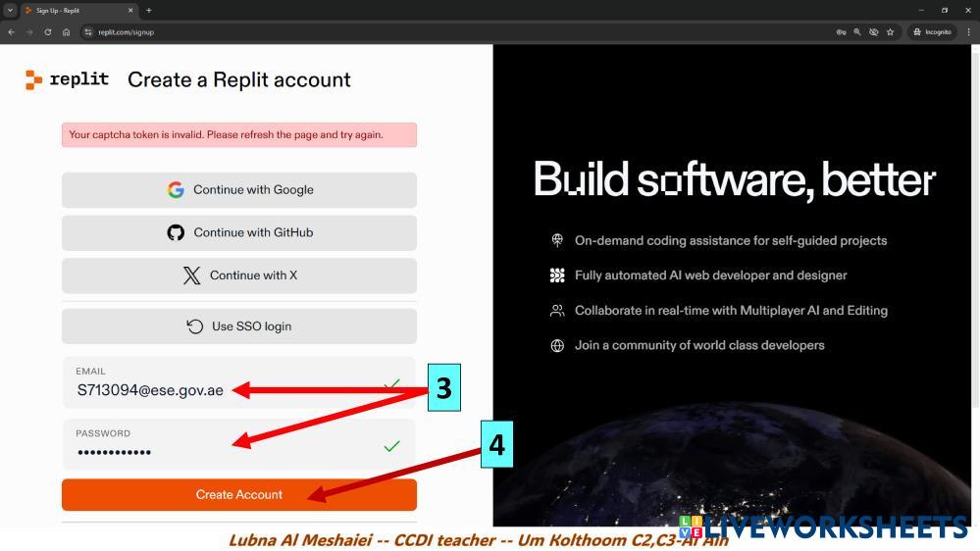Open the Incognito profile indicator
The width and height of the screenshot is (980, 551).
click(x=932, y=31)
